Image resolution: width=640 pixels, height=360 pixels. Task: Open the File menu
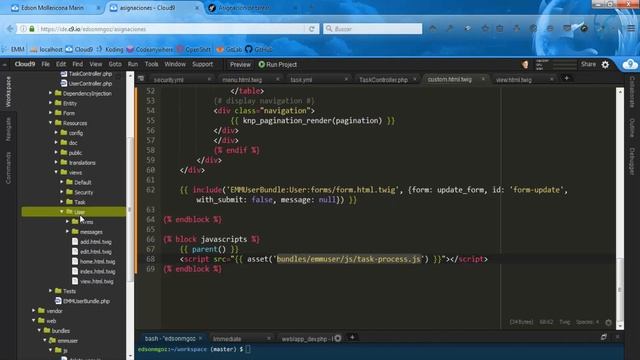45,64
